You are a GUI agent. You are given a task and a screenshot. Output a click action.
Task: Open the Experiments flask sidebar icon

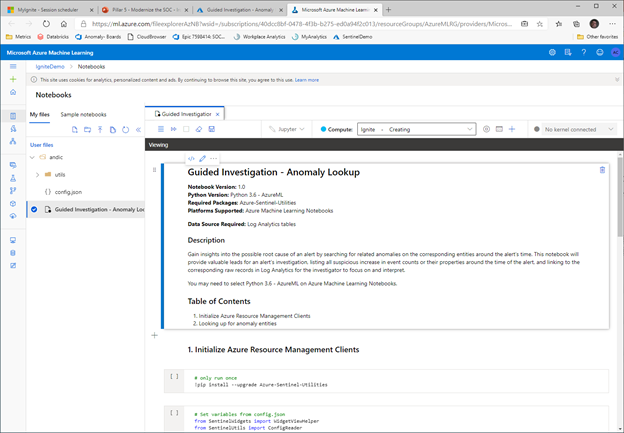[13, 178]
